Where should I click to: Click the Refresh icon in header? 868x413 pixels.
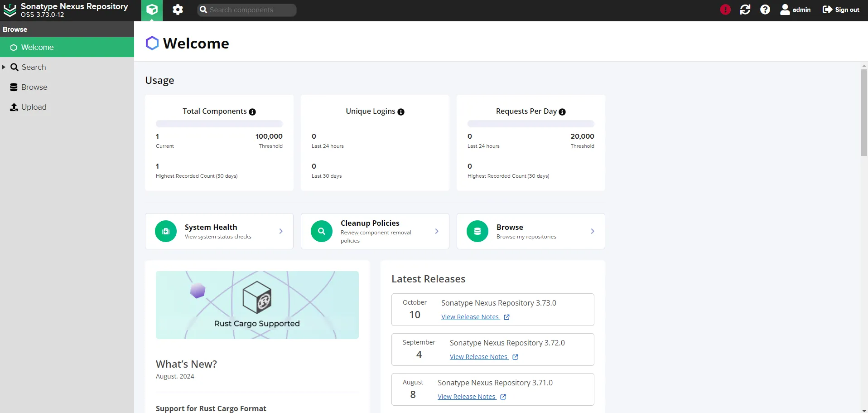point(745,10)
